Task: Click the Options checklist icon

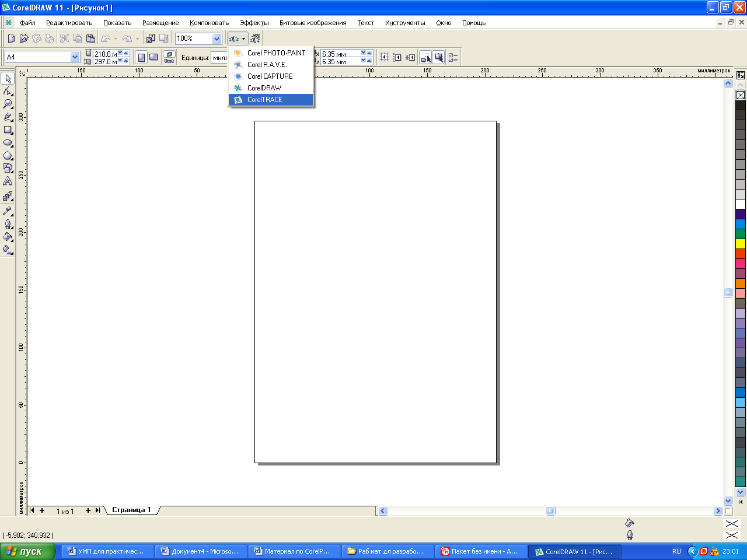Action: 453,57
